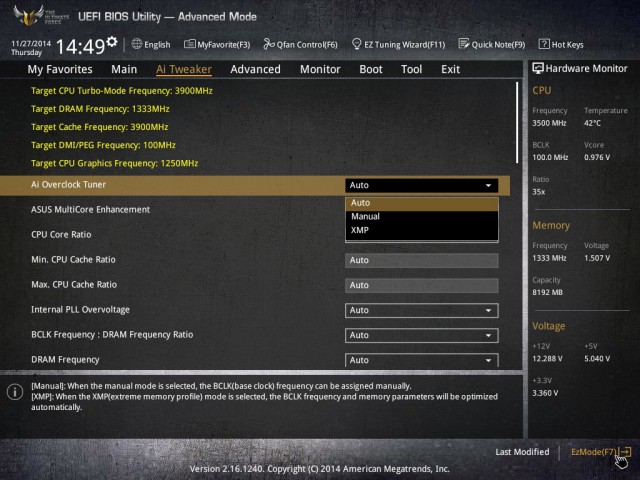Screen dimensions: 640x480
Task: Click the Hot Keys question mark icon
Action: coord(544,44)
